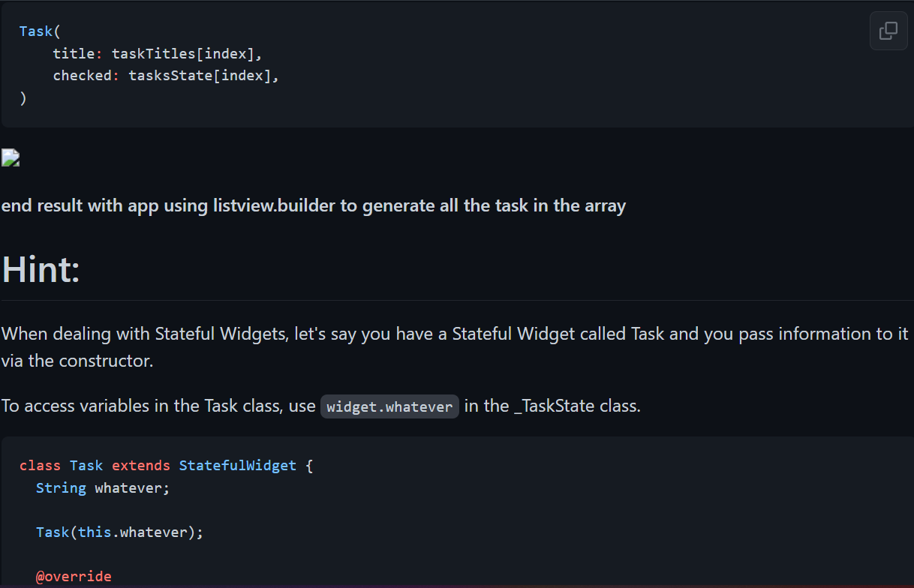The image size is (914, 588).
Task: Click the inline code widget.whatever snippet
Action: (x=389, y=406)
